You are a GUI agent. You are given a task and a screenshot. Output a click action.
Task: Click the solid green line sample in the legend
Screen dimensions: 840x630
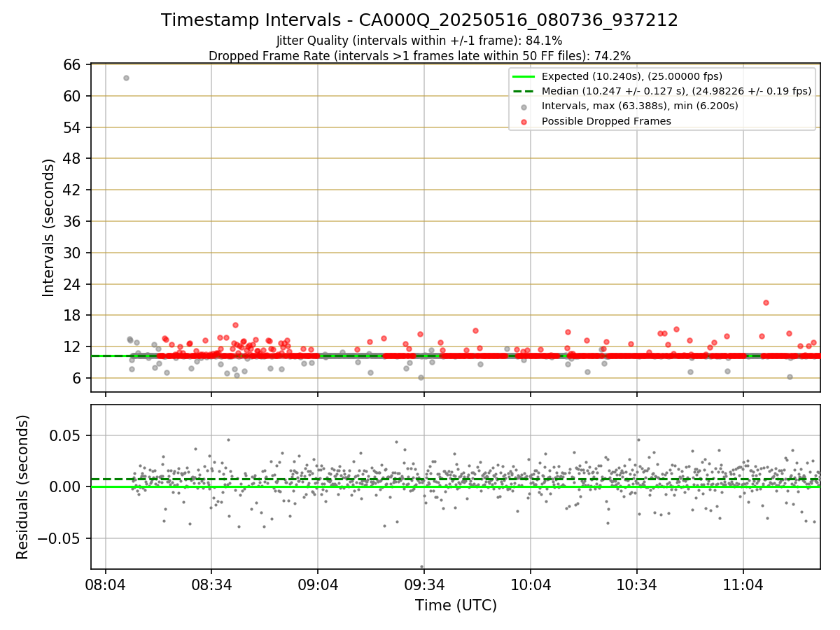tap(524, 76)
